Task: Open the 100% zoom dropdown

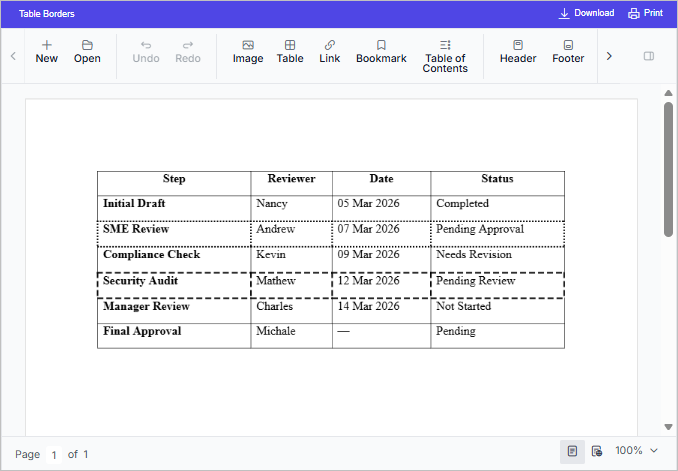Action: (636, 451)
